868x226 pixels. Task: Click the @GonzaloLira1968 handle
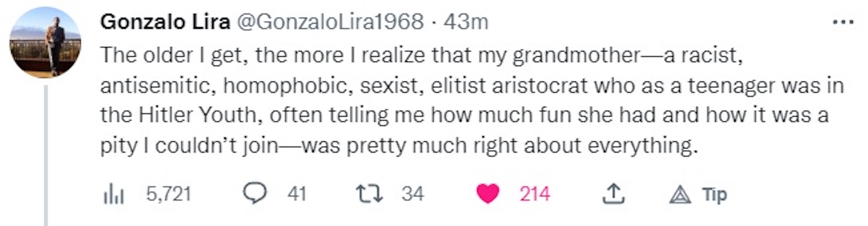click(329, 22)
